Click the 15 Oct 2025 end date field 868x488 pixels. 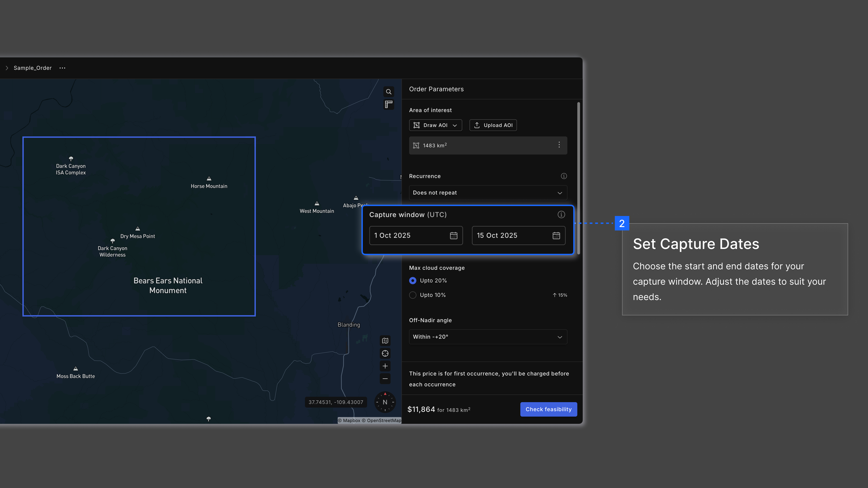[x=512, y=235]
